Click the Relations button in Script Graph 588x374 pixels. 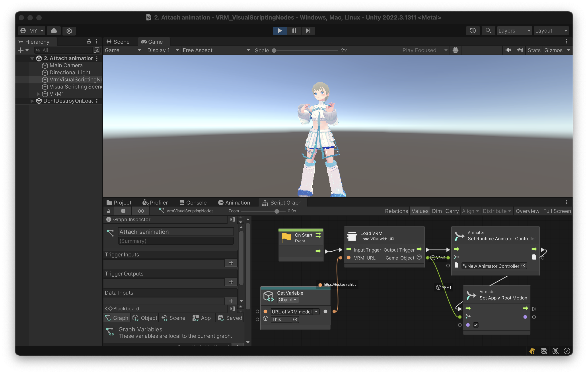point(396,211)
